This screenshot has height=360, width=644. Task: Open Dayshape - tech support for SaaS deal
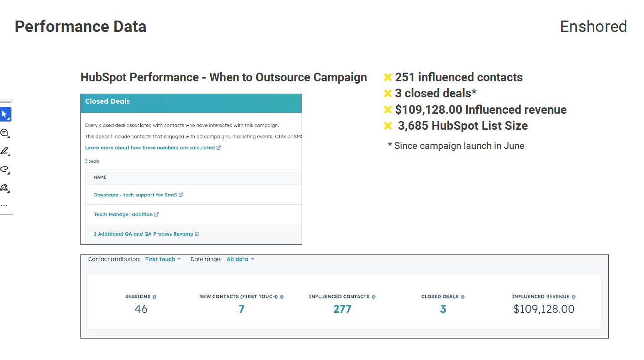tap(135, 195)
